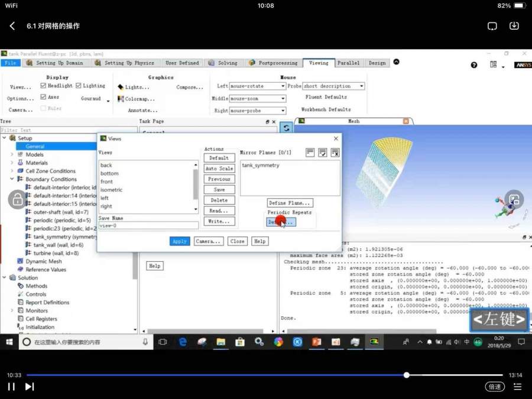Toggle the Lighting checkbox
The image size is (532, 399).
pyautogui.click(x=78, y=86)
